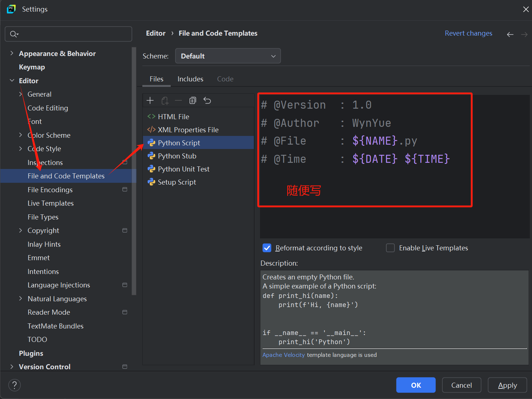The width and height of the screenshot is (532, 399).
Task: Click the Editor breadcrumb link
Action: click(x=156, y=33)
